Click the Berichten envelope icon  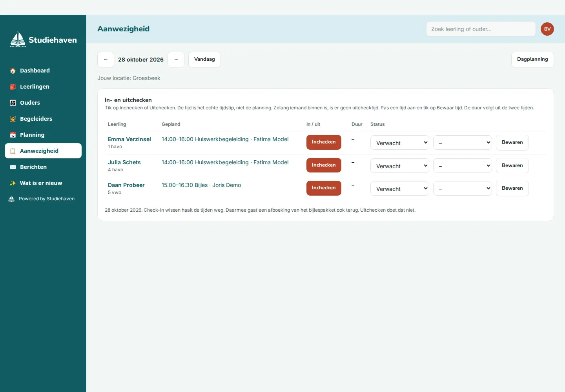coord(13,167)
